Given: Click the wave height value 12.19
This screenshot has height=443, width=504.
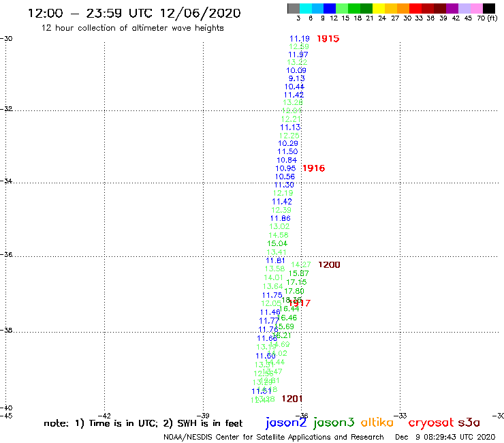Looking at the screenshot, I should point(283,193).
